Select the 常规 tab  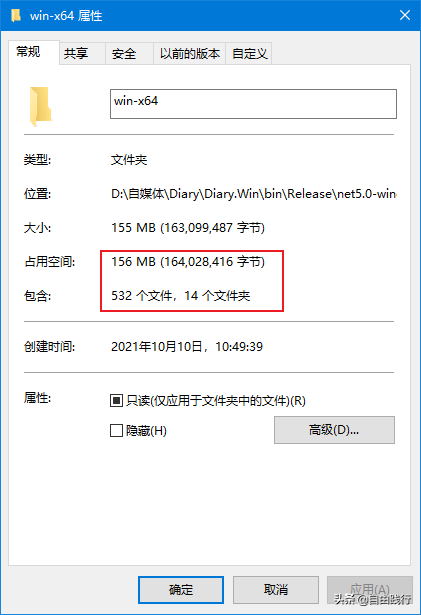[34, 52]
